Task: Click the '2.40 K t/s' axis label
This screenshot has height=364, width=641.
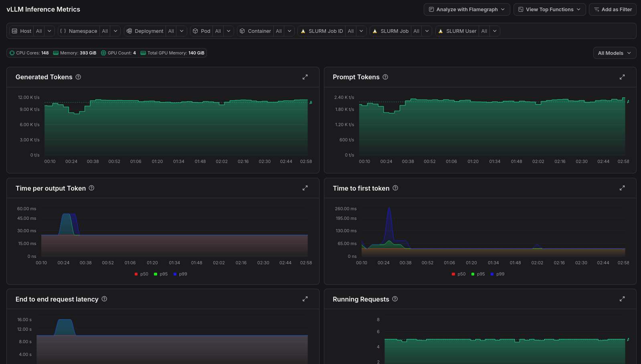Action: (x=344, y=97)
